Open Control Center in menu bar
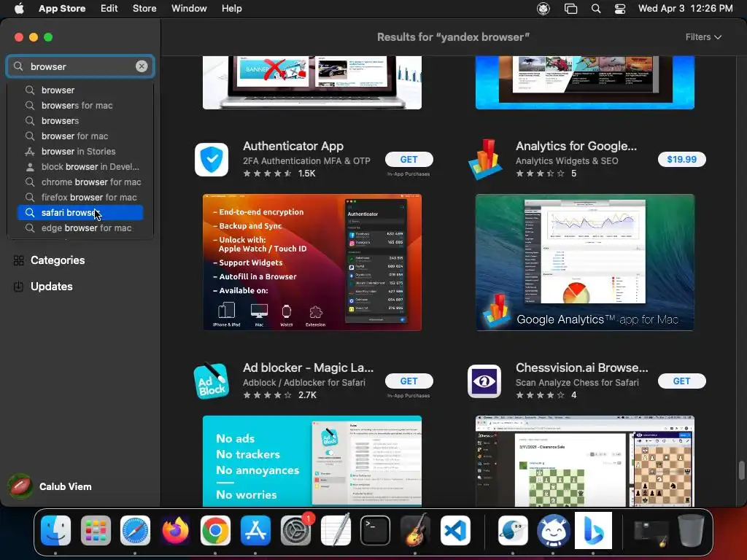 coord(620,9)
